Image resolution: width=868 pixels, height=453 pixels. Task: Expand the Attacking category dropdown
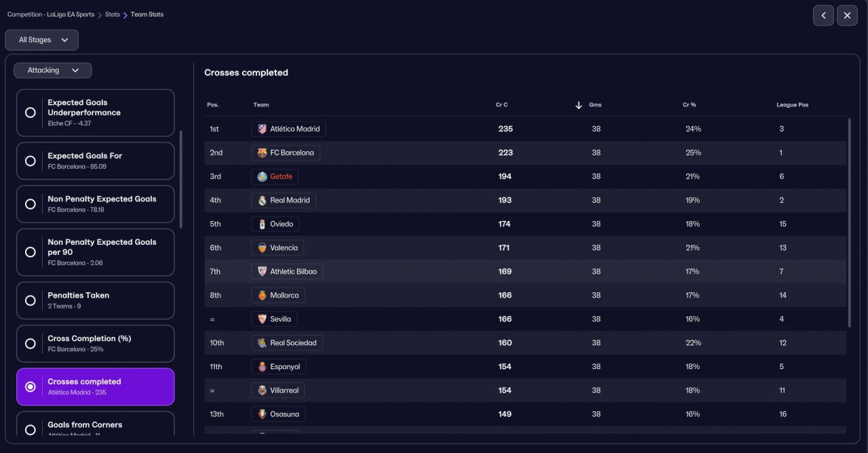[x=53, y=71]
